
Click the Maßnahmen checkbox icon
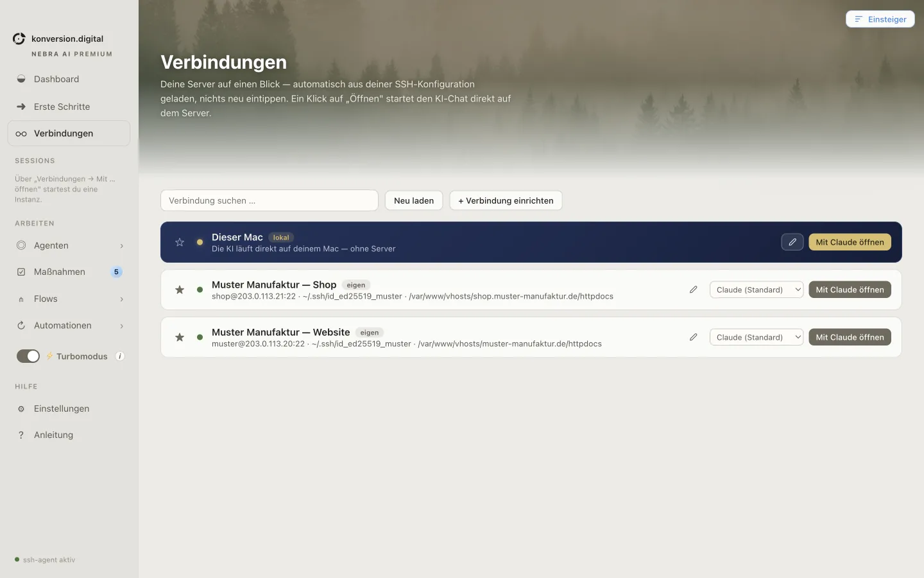click(x=21, y=272)
